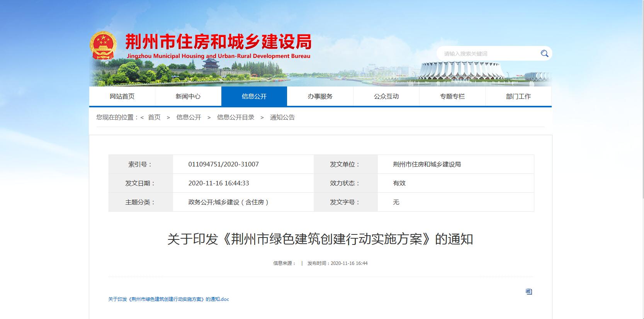Open the 公众互动 navigation tab

[x=386, y=96]
